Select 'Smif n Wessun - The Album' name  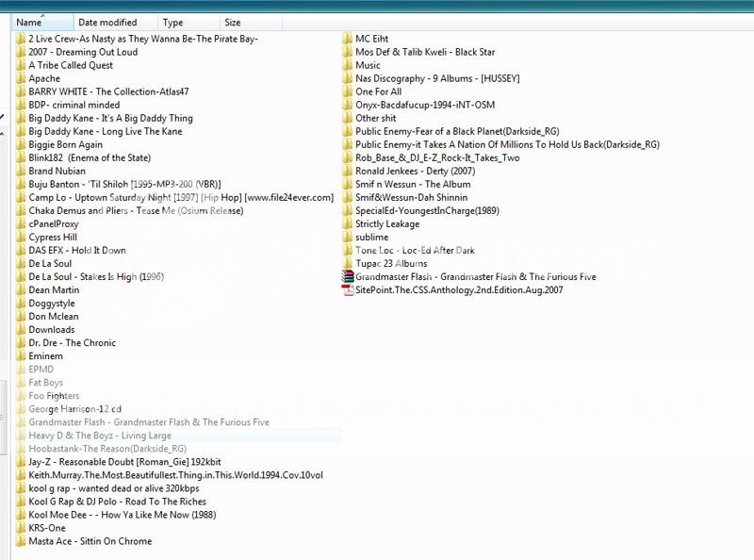pos(413,184)
